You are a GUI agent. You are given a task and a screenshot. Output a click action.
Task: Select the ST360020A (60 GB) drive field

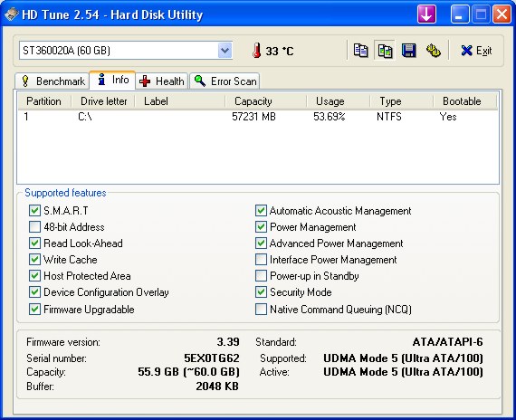pyautogui.click(x=126, y=51)
